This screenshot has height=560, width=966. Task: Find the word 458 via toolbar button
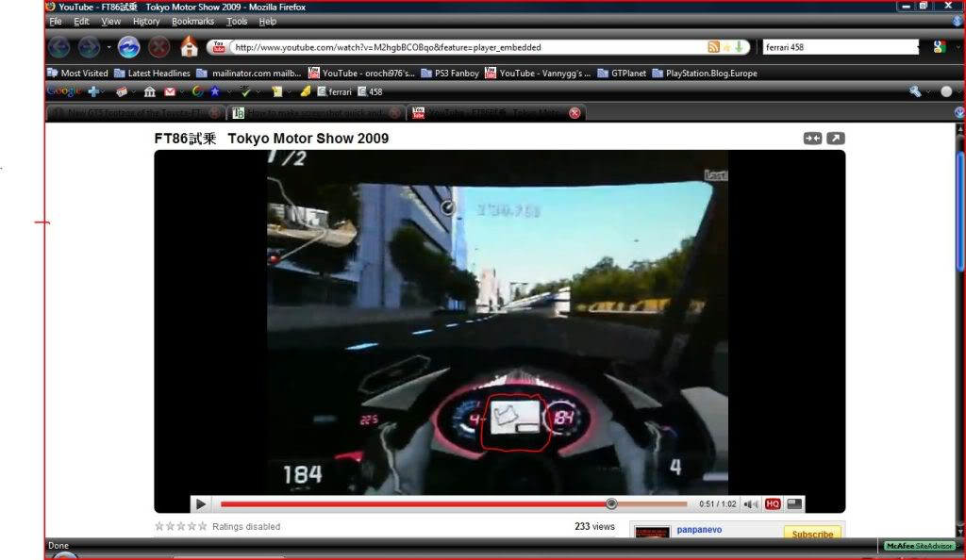pyautogui.click(x=370, y=91)
